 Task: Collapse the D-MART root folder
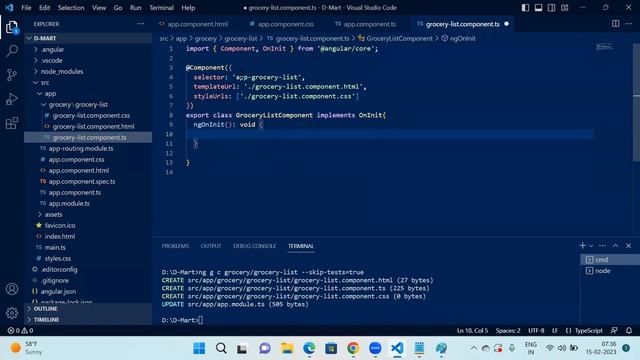click(x=88, y=38)
